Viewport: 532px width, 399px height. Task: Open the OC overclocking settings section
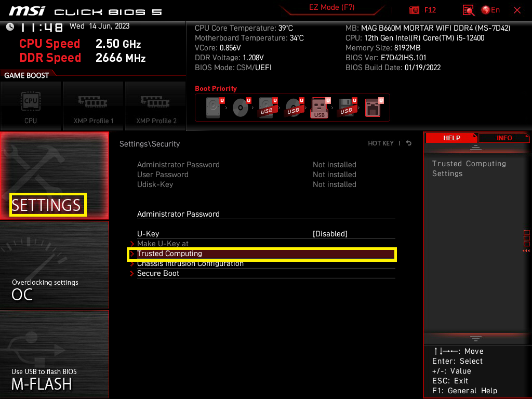pos(54,265)
